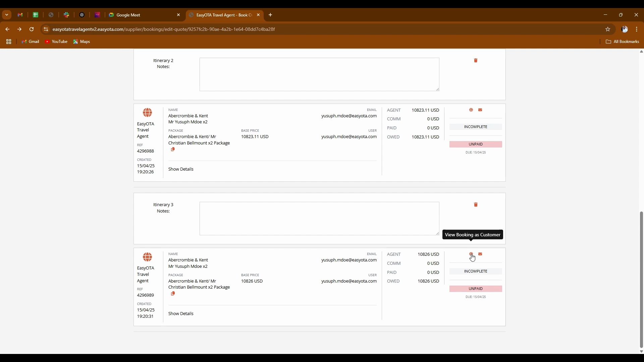View booking 4296988 as customer
This screenshot has height=362, width=644.
pyautogui.click(x=471, y=110)
